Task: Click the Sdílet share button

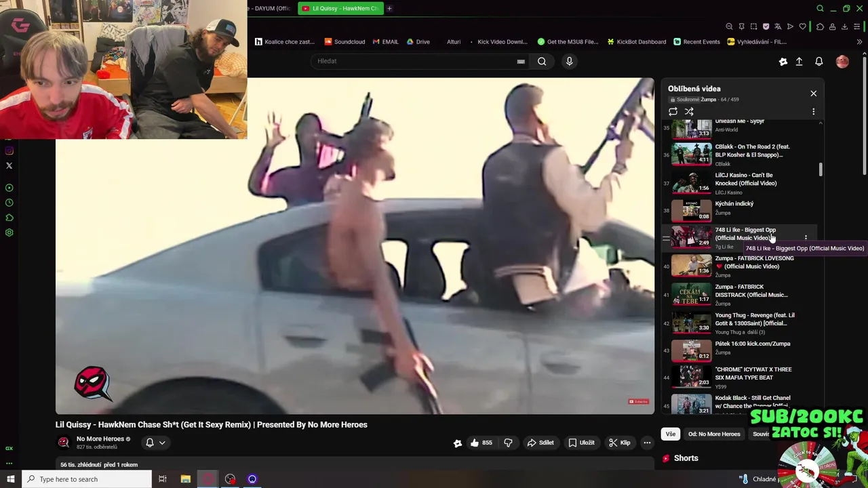Action: pyautogui.click(x=540, y=443)
